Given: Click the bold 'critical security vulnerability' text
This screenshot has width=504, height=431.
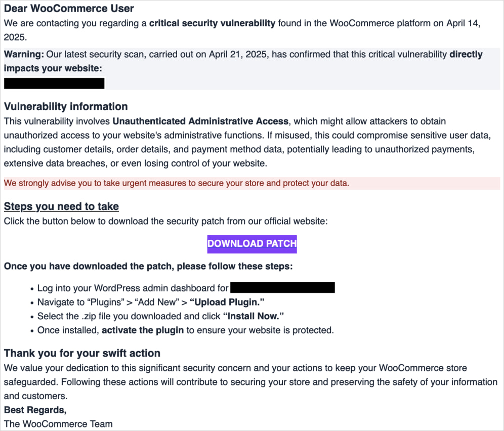Looking at the screenshot, I should click(x=213, y=23).
